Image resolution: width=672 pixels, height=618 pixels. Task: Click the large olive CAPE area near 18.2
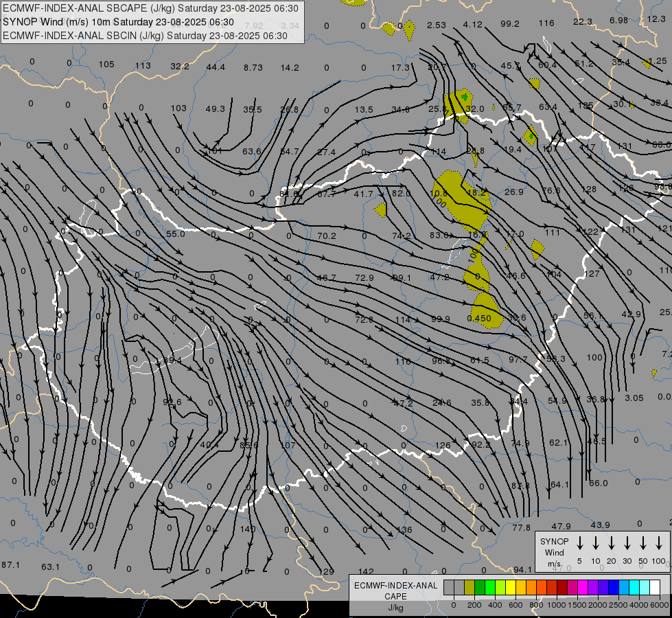(462, 201)
